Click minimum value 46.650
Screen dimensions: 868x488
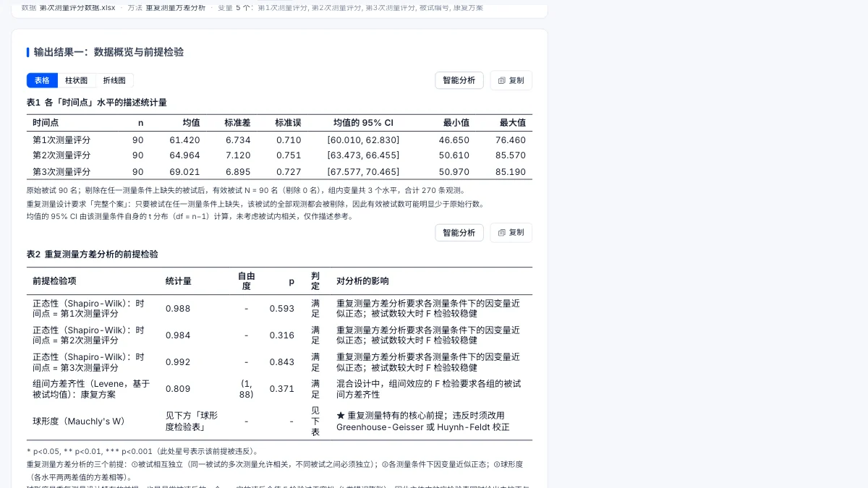pos(454,140)
